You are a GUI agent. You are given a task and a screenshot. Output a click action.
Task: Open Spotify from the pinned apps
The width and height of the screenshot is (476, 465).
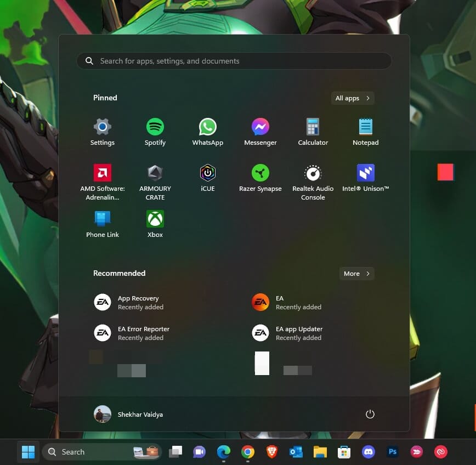click(155, 126)
